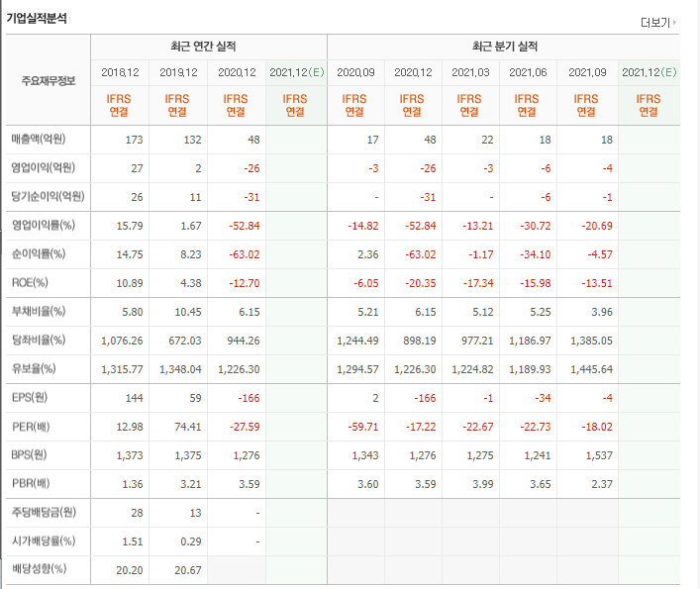
Task: Click the -14.82 operating margin value
Action: [363, 226]
